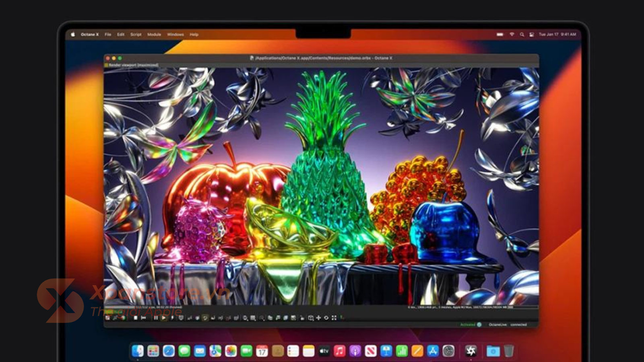Toggle the viewport lock icon in toolbar
This screenshot has width=644, height=362.
coord(302,318)
